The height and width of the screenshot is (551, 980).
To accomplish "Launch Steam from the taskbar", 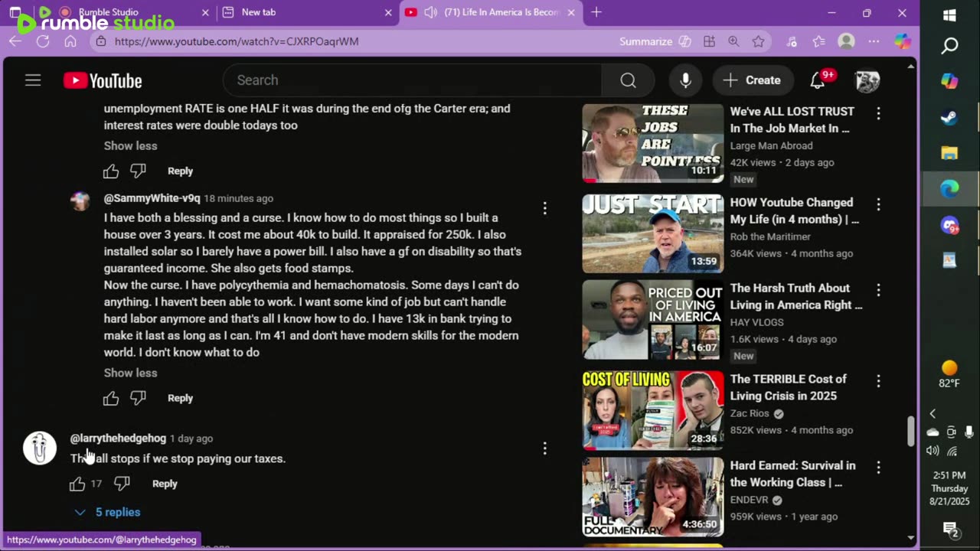I will tap(949, 118).
